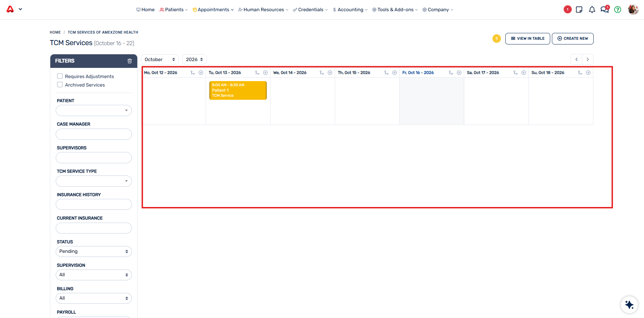
Task: Clear filters with the trash icon
Action: click(129, 61)
